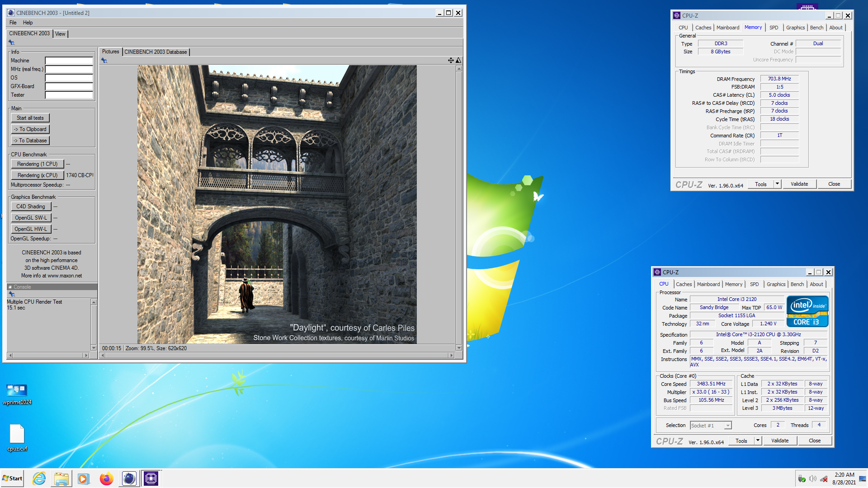
Task: Open Firefox from the taskbar
Action: coord(106,479)
